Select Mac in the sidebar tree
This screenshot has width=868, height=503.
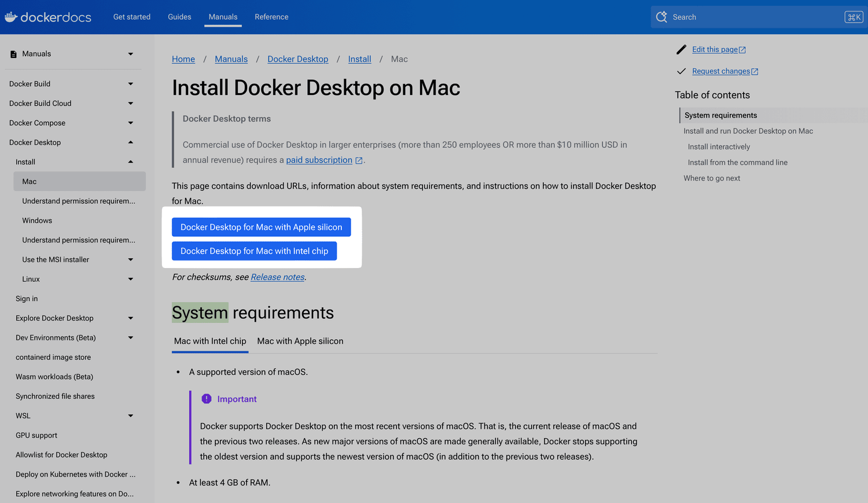[79, 181]
